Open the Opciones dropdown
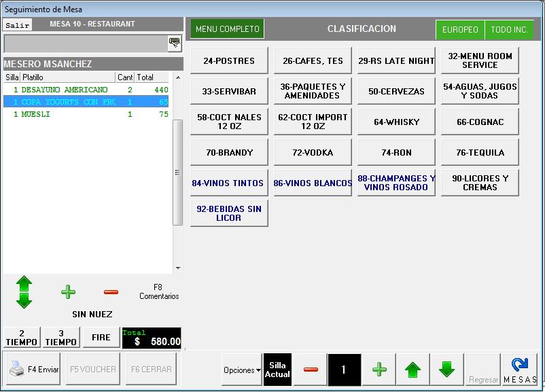The image size is (545, 392). (241, 370)
